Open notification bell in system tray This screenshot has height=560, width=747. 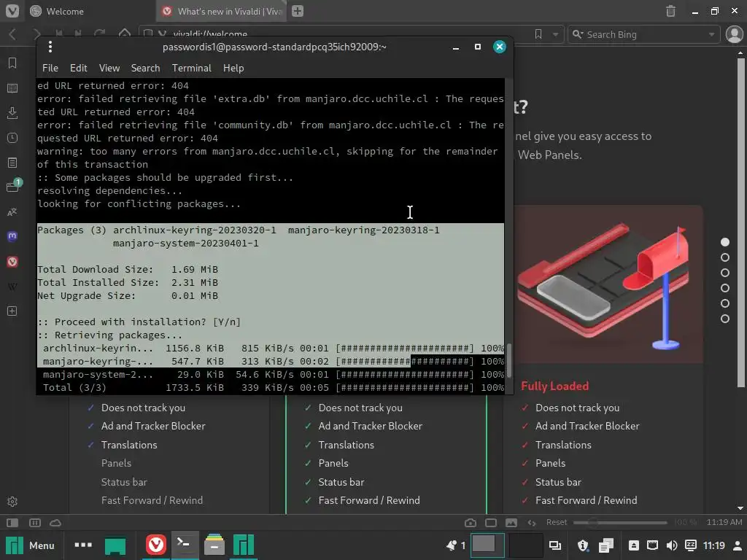pyautogui.click(x=452, y=545)
